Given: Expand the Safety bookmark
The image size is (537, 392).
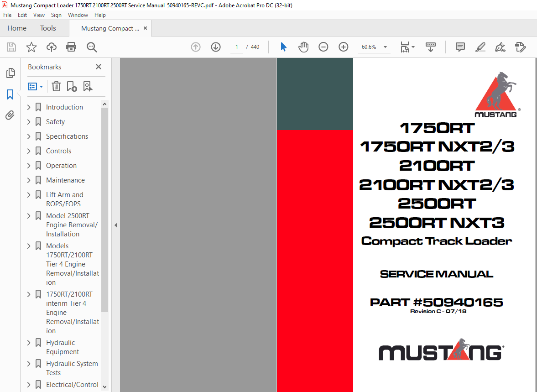Looking at the screenshot, I should [x=29, y=122].
